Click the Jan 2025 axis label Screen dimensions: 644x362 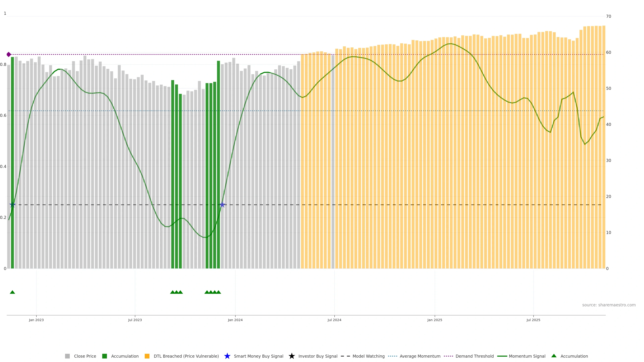point(435,320)
